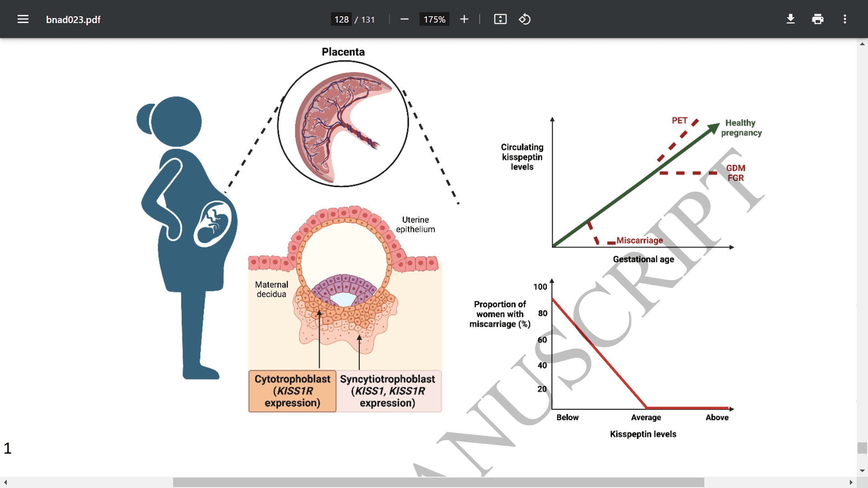The image size is (868, 488).
Task: Click the '80' y-axis tick value
Action: (x=542, y=314)
